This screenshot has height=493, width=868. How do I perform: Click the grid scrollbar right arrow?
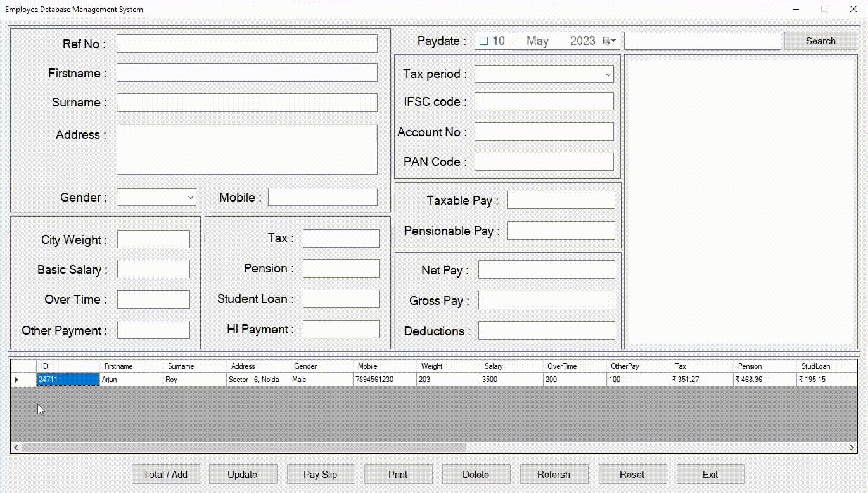(852, 447)
